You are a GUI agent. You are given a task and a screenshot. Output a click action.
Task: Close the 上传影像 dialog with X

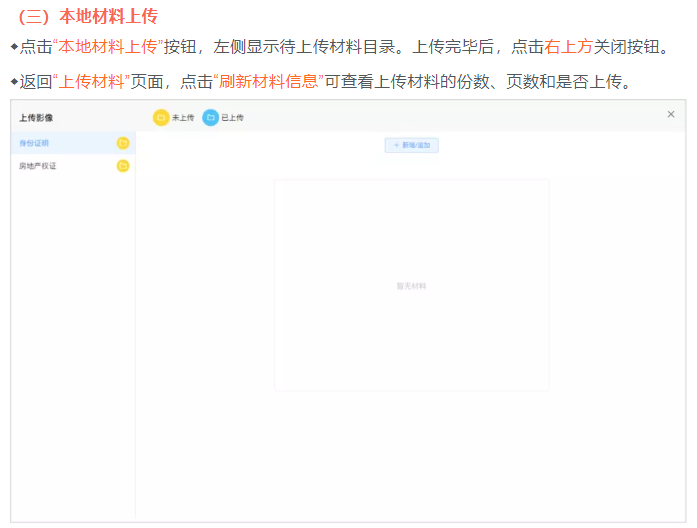(x=671, y=115)
